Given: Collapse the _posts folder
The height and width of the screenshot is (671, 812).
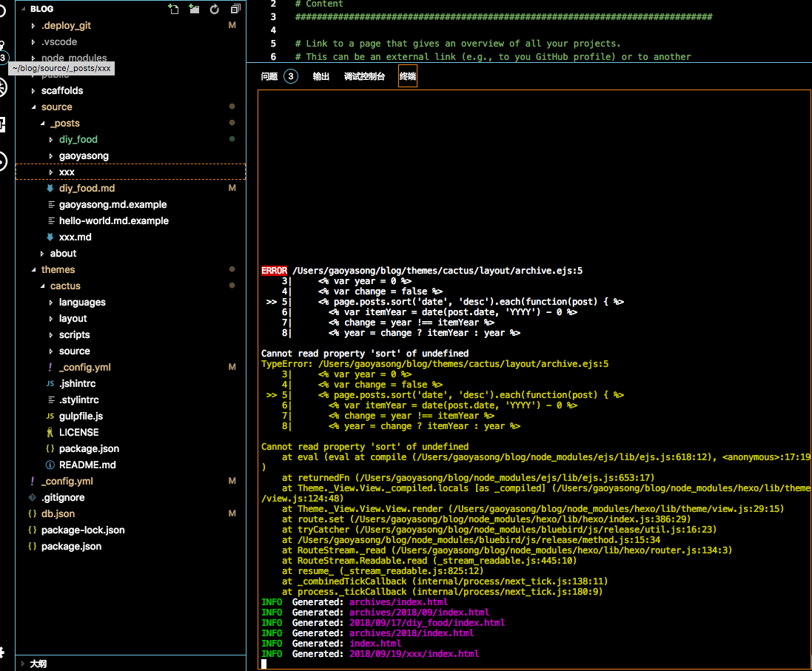Looking at the screenshot, I should click(42, 124).
